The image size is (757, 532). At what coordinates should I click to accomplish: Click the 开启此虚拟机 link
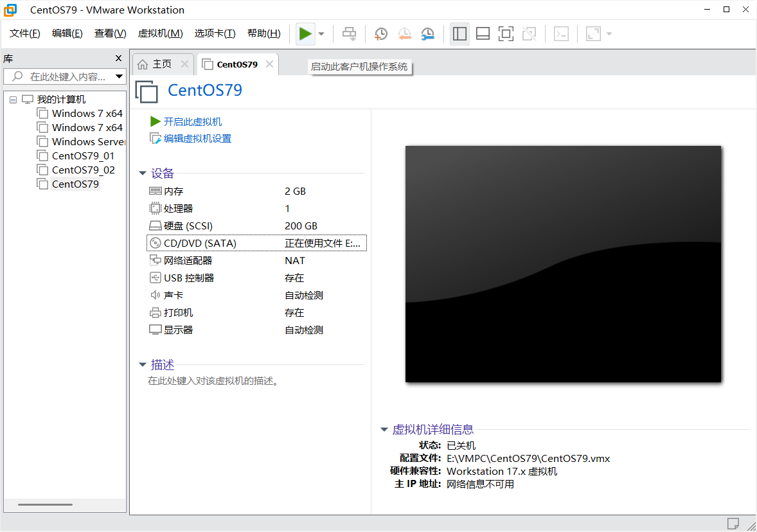tap(193, 121)
